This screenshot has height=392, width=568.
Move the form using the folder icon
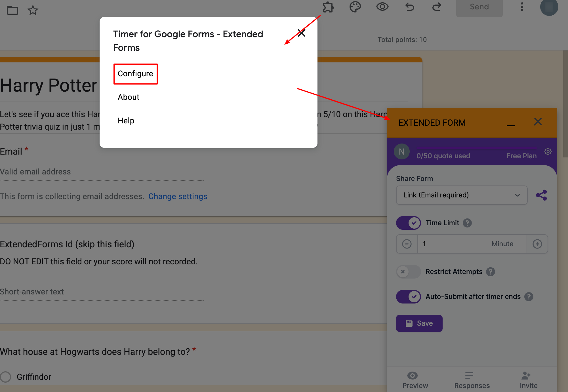(x=12, y=10)
